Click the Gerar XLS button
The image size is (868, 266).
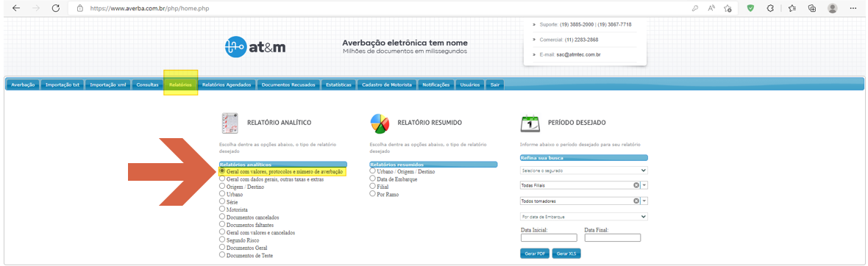(566, 254)
